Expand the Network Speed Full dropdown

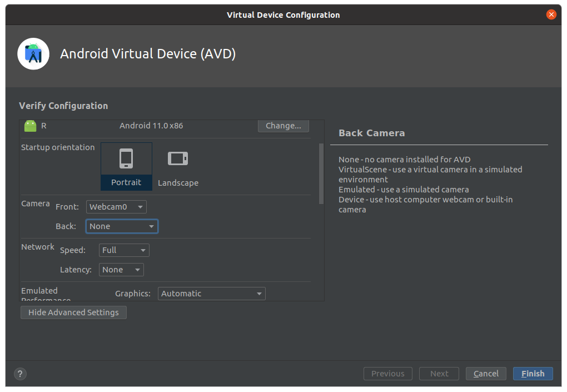click(x=124, y=250)
